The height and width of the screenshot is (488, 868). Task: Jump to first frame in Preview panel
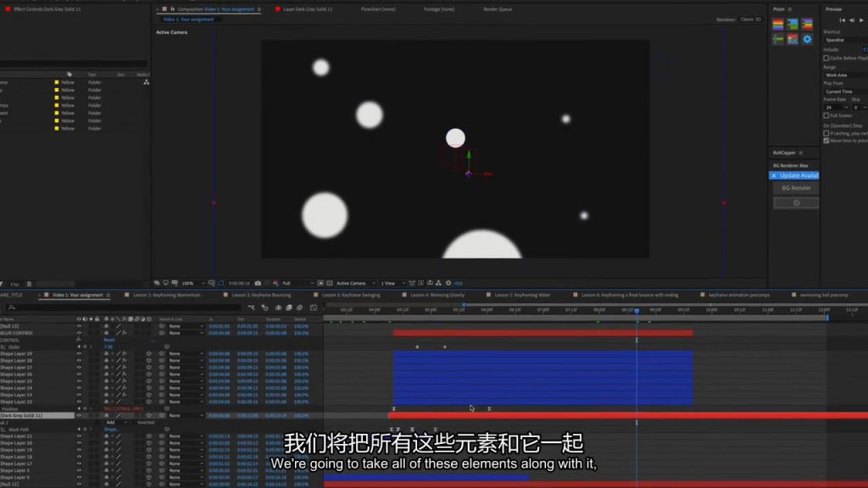[x=842, y=20]
